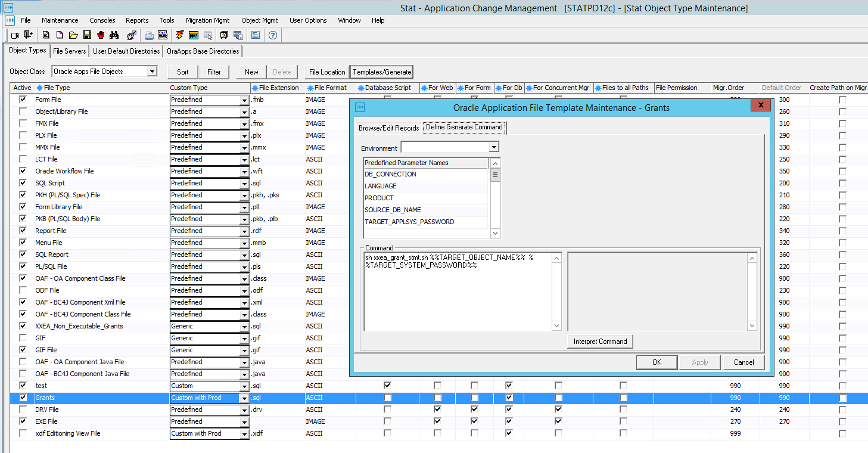Open the Migration Mgmt menu
Screen dimensions: 868x453
click(x=207, y=20)
